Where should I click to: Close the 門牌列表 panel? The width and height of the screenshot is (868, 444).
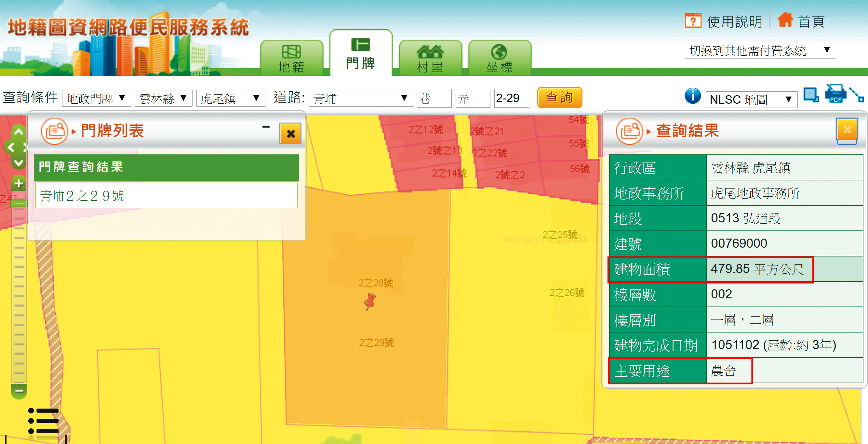click(x=290, y=134)
